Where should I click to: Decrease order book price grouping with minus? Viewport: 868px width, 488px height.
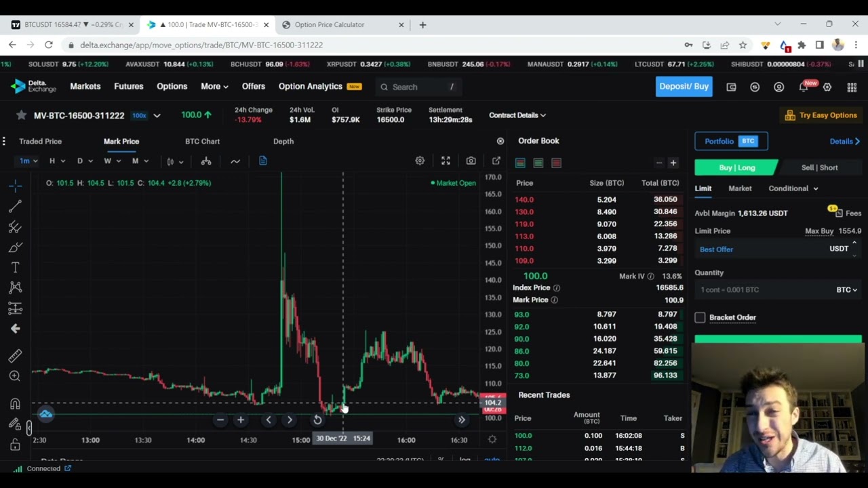tap(658, 163)
